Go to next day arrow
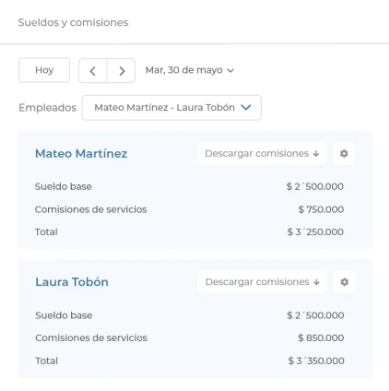 121,71
